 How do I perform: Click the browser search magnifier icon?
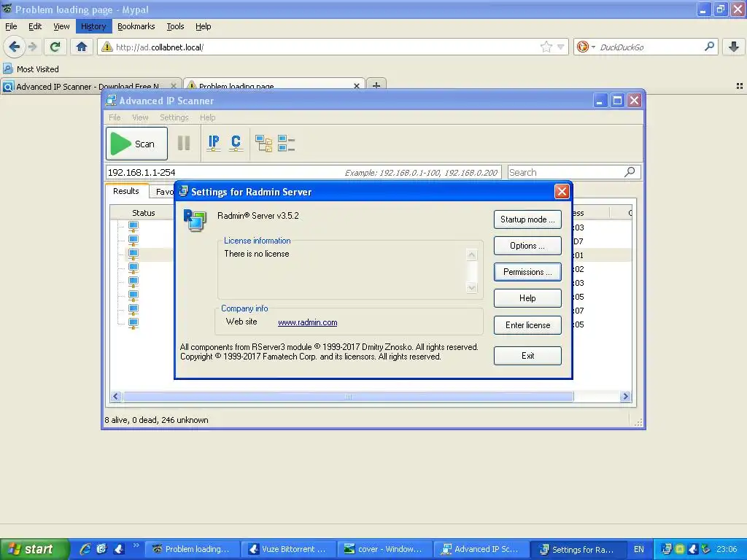(709, 47)
